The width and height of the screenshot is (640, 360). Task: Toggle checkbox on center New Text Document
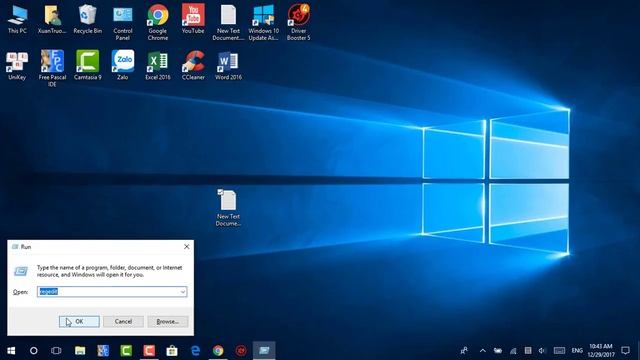(x=220, y=191)
